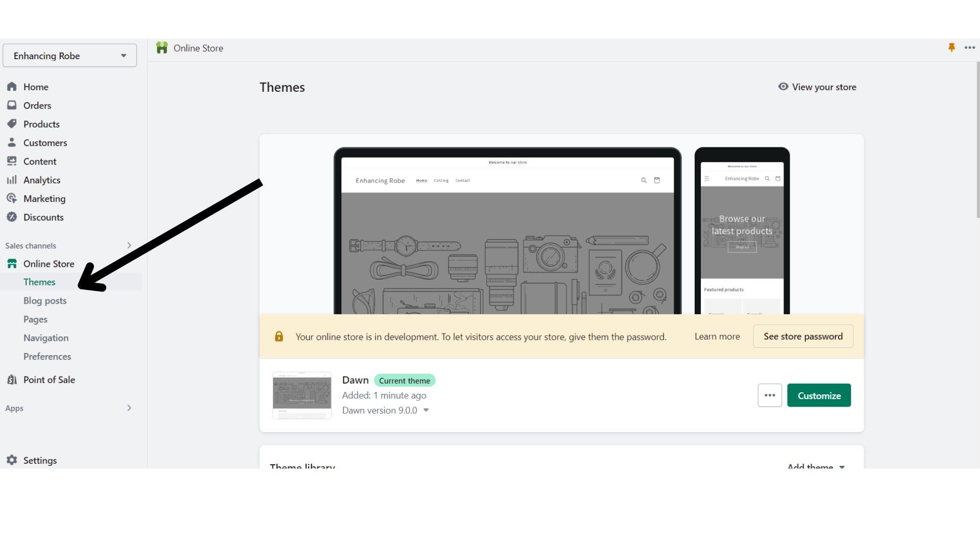Image resolution: width=980 pixels, height=551 pixels.
Task: Click the search icon in mobile preview
Action: tap(767, 179)
